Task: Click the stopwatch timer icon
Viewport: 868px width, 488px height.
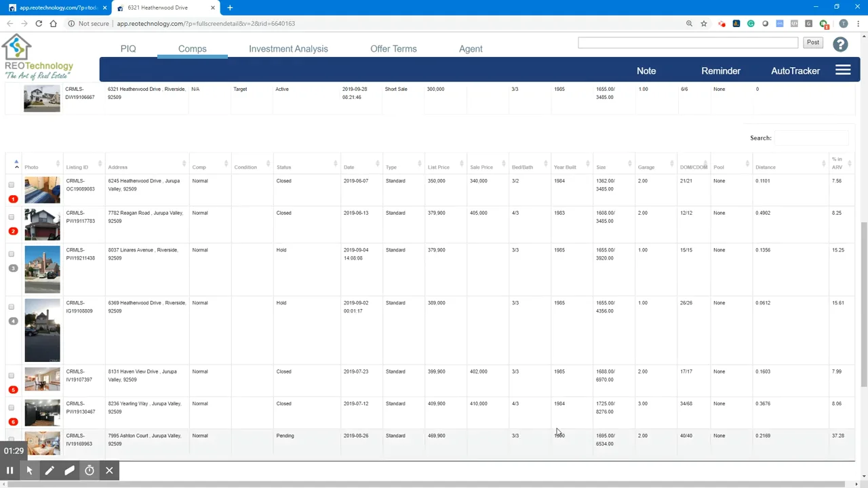Action: [90, 470]
